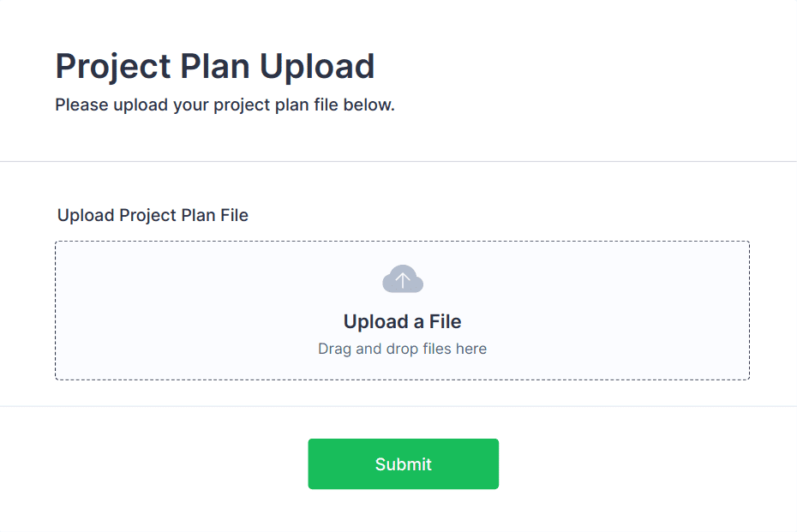Click the Submit button
Viewport: 797px width, 532px height.
tap(402, 463)
